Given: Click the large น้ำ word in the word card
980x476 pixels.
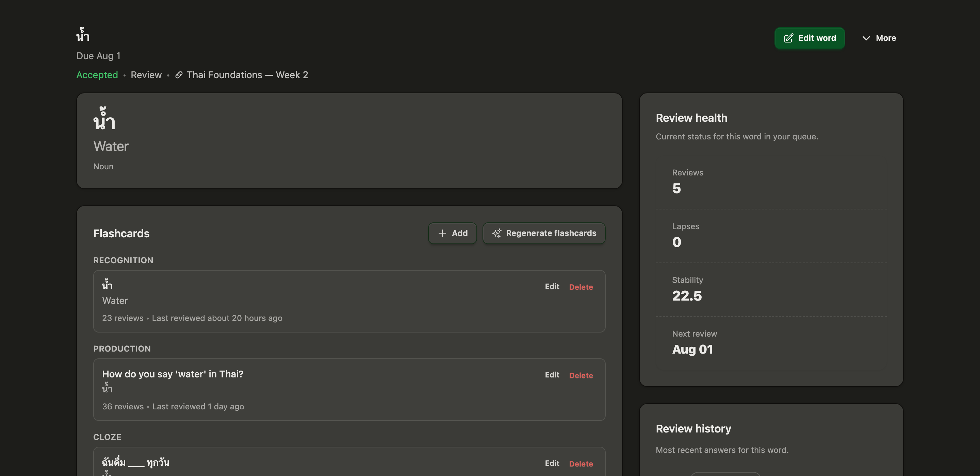Looking at the screenshot, I should (104, 119).
